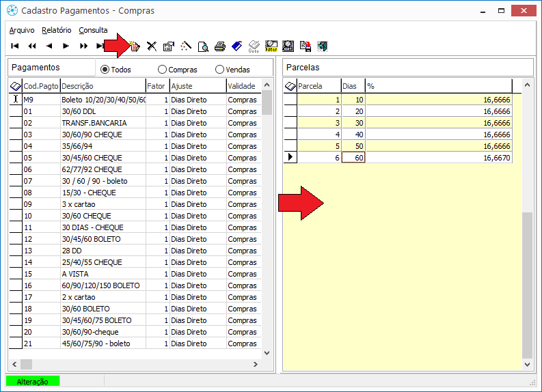Select row 17 2 x cartao
The height and width of the screenshot is (392, 542).
[x=135, y=297]
